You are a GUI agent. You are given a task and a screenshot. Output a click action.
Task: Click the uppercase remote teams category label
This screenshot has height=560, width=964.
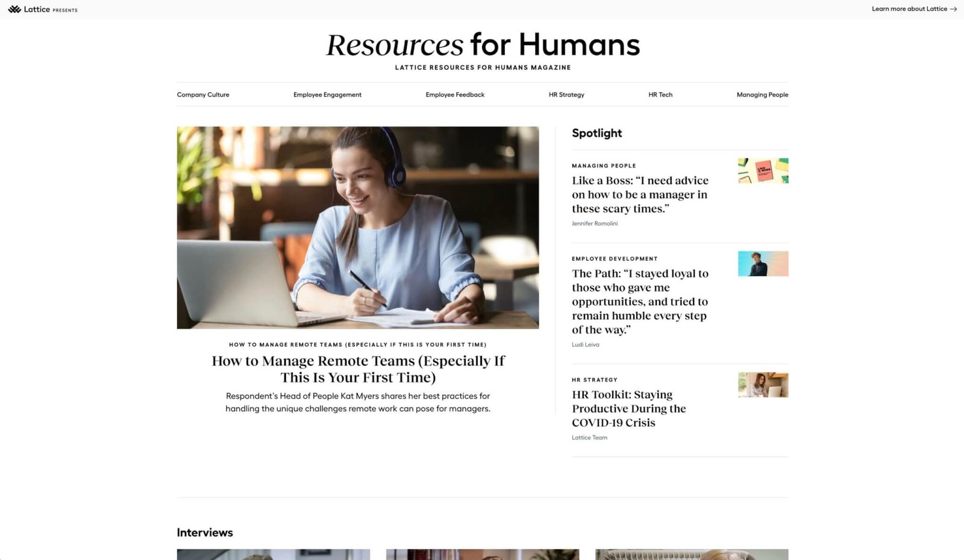[x=358, y=344]
